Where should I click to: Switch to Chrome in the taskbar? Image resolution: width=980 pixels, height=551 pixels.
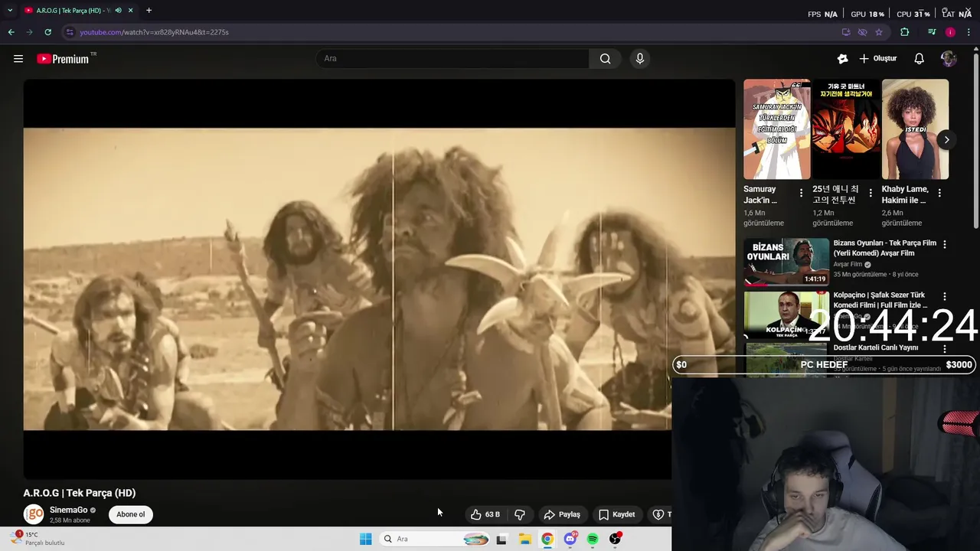click(547, 539)
